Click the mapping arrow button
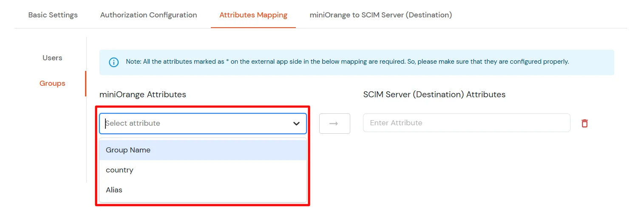This screenshot has width=644, height=217. click(335, 124)
